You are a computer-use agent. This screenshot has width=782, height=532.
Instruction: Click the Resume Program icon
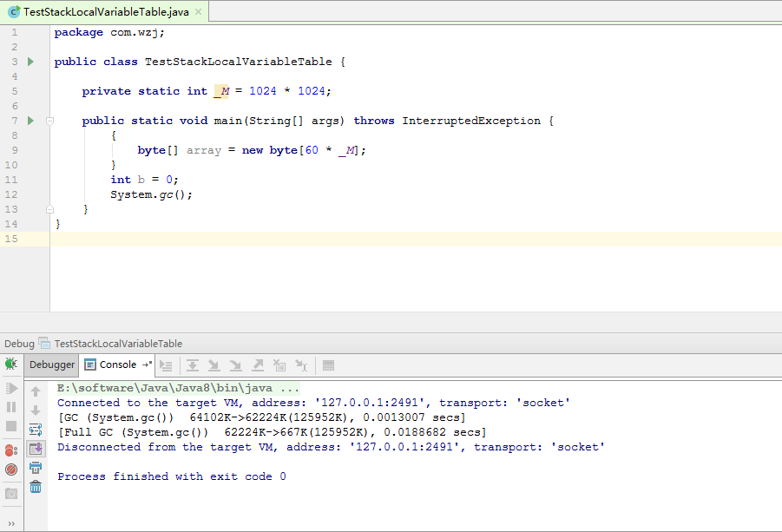click(11, 389)
